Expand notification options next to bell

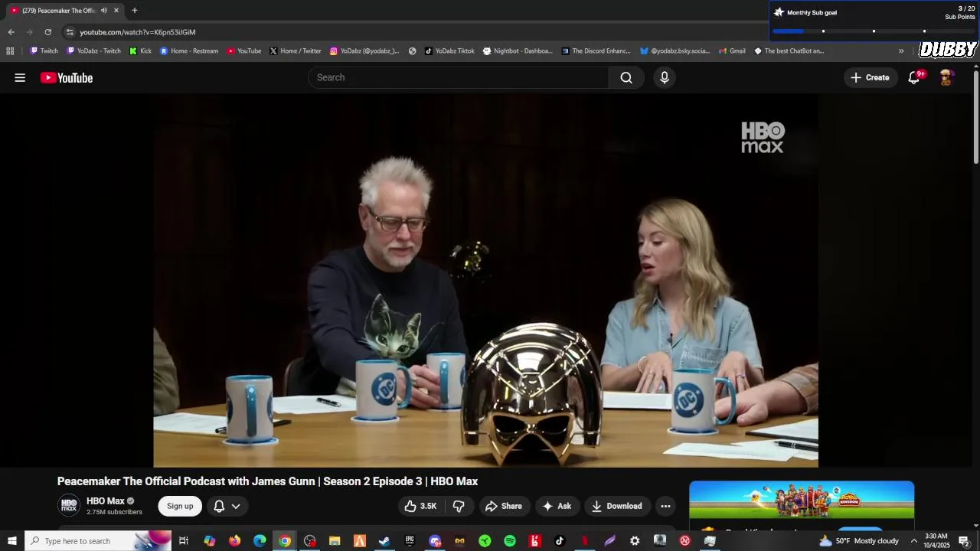(x=236, y=506)
